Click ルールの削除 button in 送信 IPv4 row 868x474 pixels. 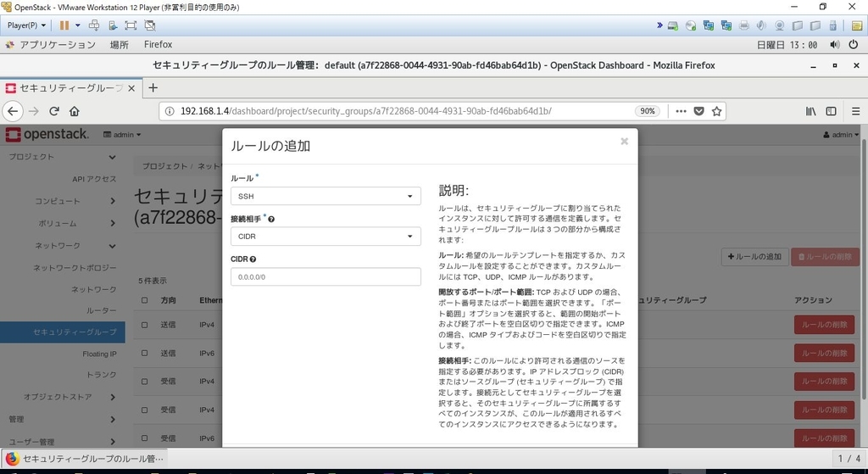coord(824,325)
